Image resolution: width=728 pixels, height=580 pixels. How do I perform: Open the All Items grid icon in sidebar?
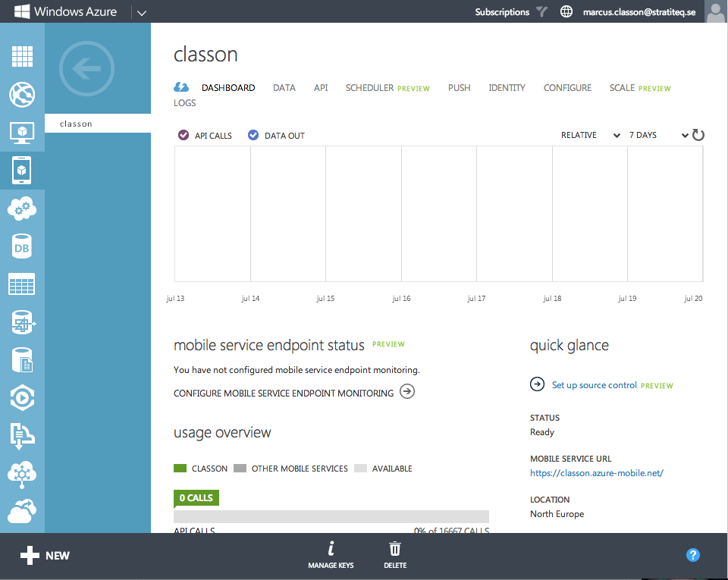tap(22, 56)
